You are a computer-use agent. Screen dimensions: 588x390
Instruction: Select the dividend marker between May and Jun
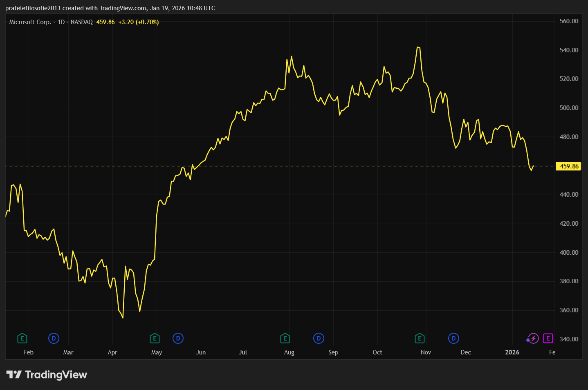[x=178, y=338]
